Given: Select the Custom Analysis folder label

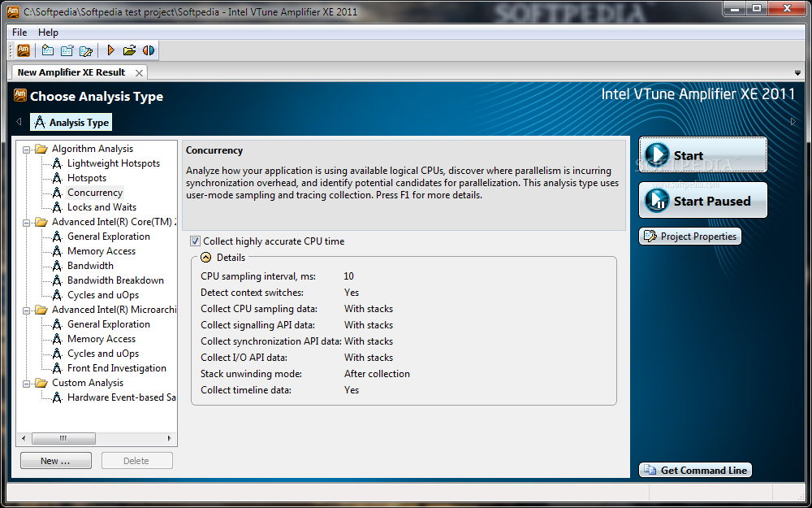Looking at the screenshot, I should coord(88,383).
